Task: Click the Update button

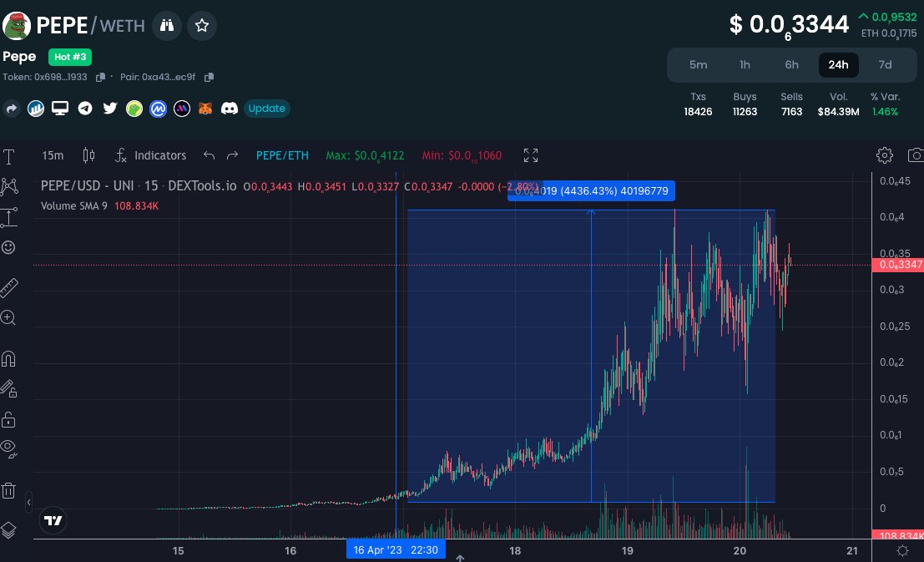Action: click(266, 109)
